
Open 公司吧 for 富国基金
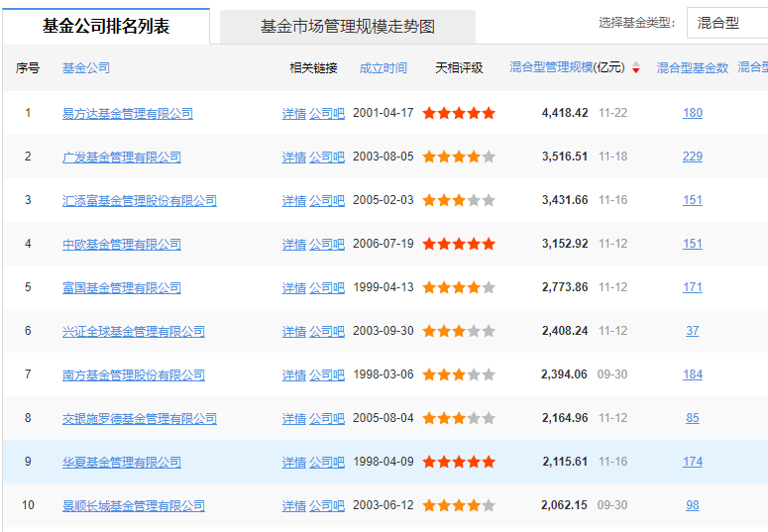[327, 287]
